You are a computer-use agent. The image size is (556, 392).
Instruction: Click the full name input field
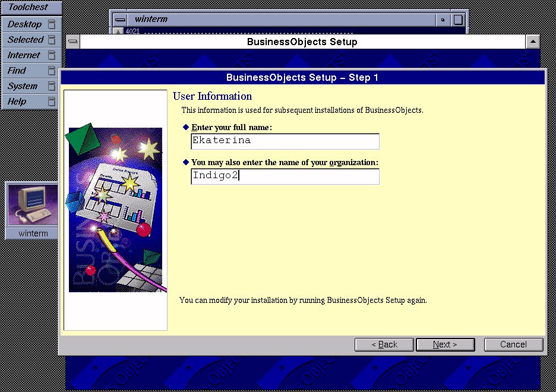coord(285,141)
